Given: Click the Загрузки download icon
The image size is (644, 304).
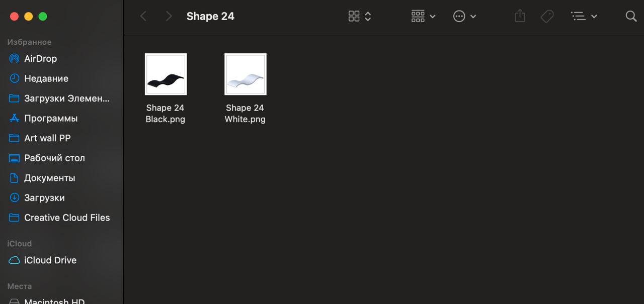Looking at the screenshot, I should 15,198.
